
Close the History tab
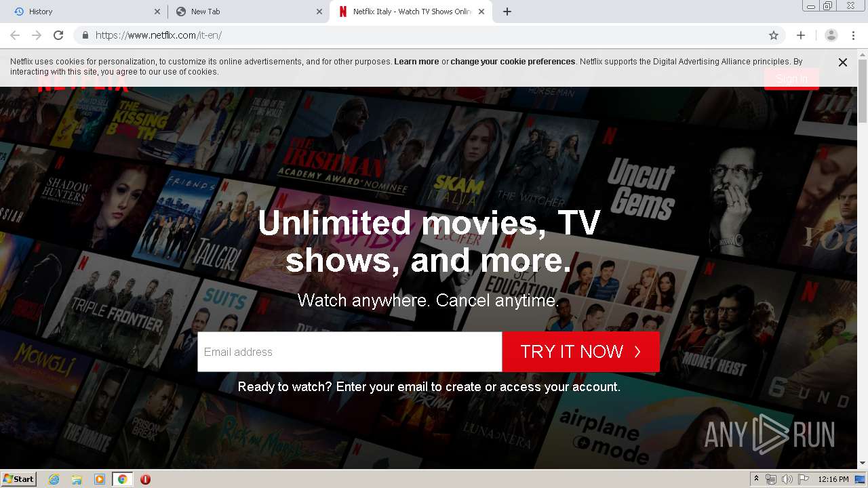click(x=157, y=12)
